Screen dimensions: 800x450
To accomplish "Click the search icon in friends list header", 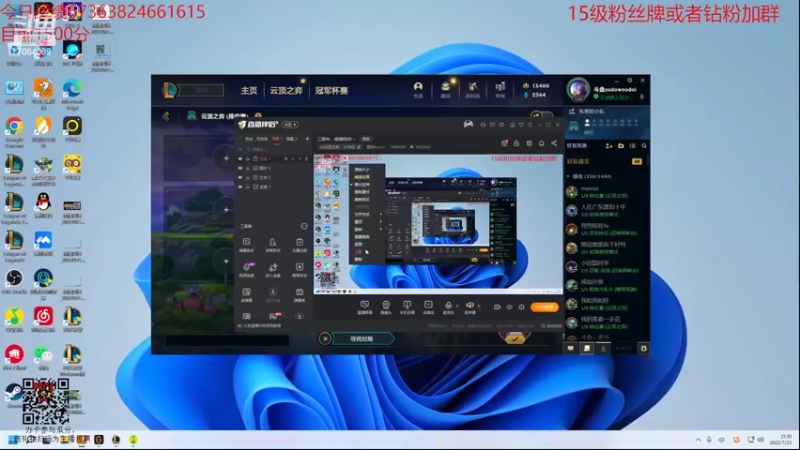I will (x=644, y=146).
